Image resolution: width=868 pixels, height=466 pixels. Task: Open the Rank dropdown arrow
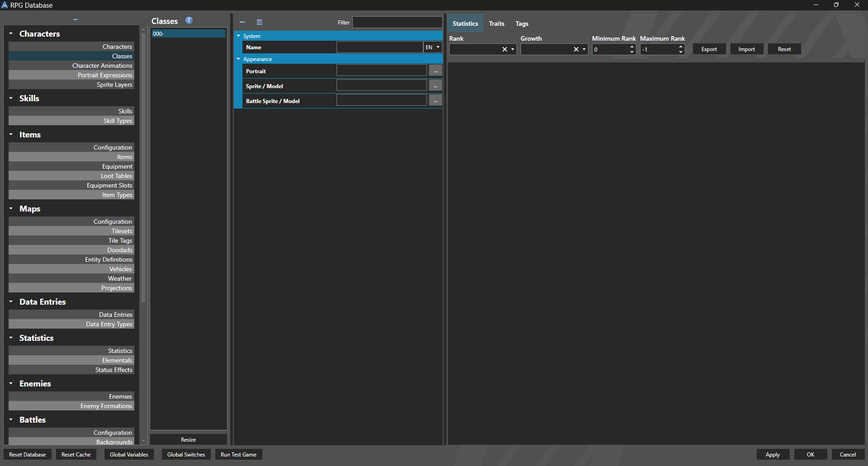point(512,49)
